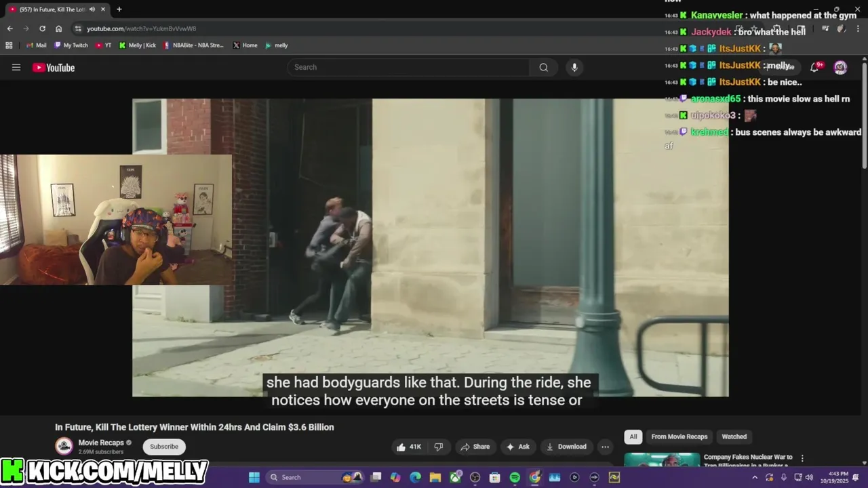
Task: Open the YouTube account avatar menu
Action: 840,67
